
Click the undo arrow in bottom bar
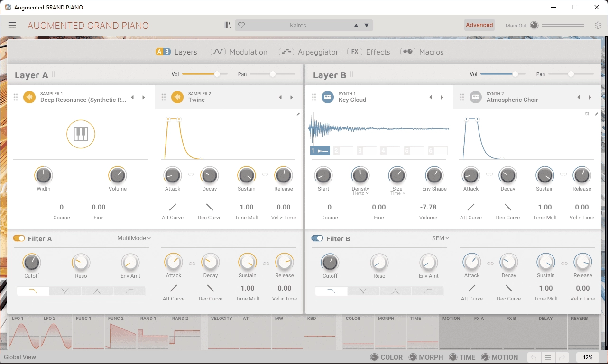pyautogui.click(x=534, y=357)
